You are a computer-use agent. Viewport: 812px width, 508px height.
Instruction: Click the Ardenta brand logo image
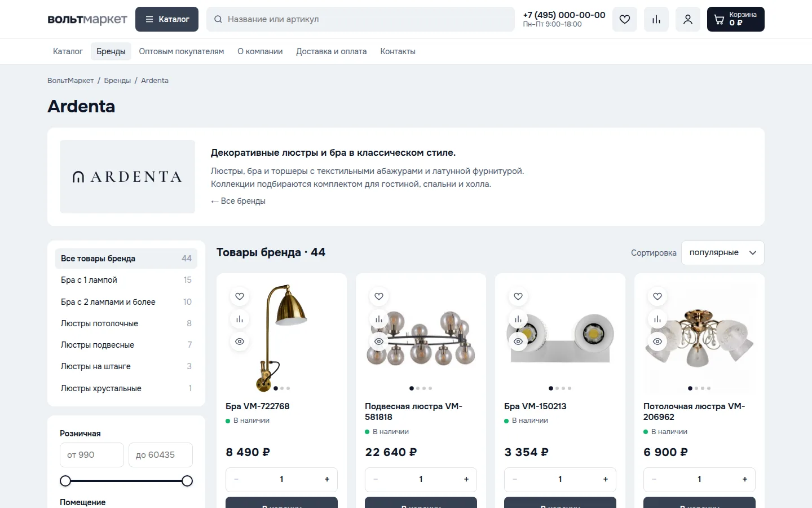tap(127, 177)
